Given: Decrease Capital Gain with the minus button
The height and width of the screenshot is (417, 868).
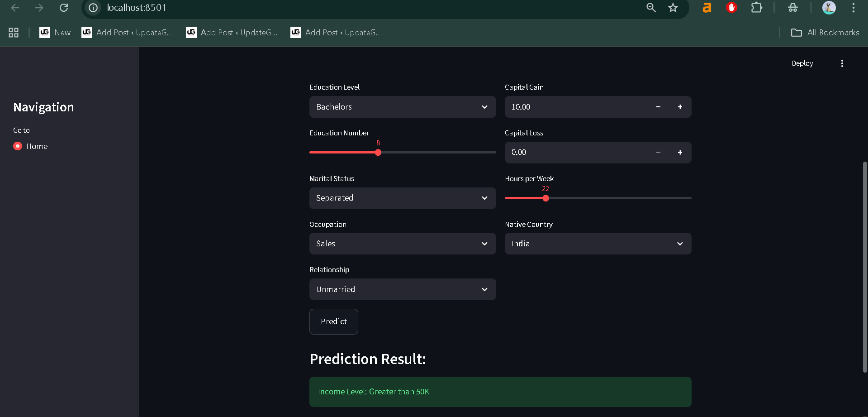Looking at the screenshot, I should 658,107.
